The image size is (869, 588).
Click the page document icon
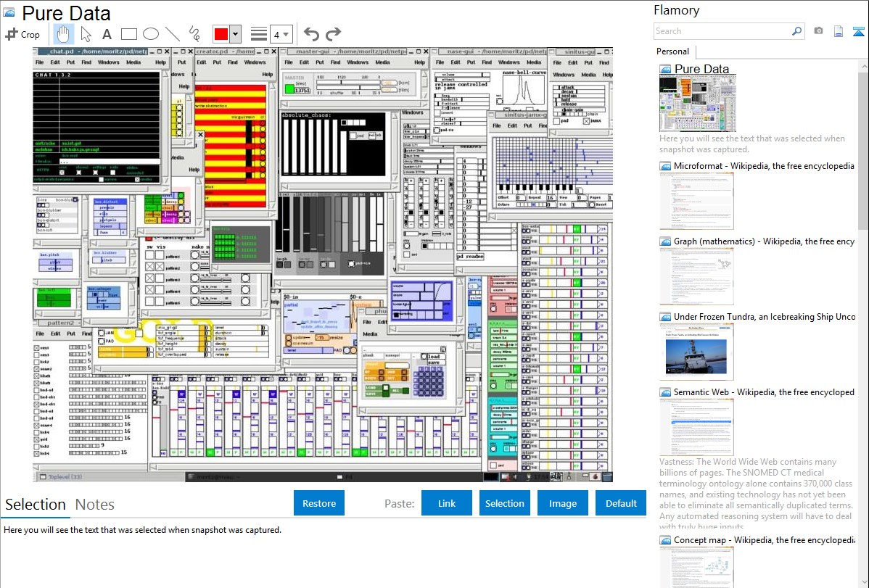click(x=839, y=31)
